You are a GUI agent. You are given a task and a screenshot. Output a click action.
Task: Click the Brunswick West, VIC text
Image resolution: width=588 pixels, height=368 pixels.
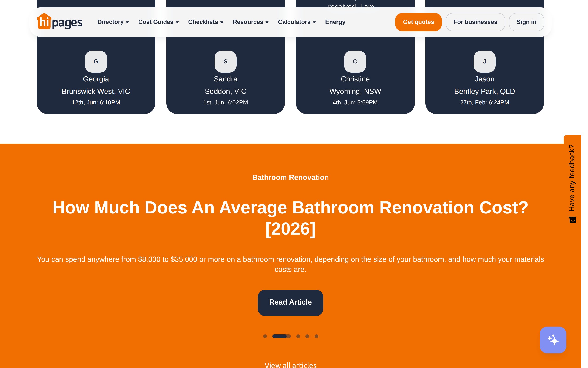(96, 91)
